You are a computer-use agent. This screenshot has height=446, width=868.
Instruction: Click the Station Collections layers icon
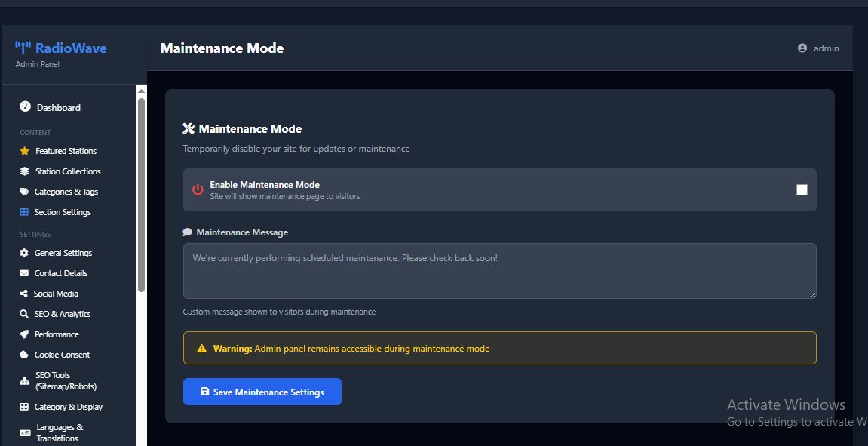pyautogui.click(x=25, y=171)
